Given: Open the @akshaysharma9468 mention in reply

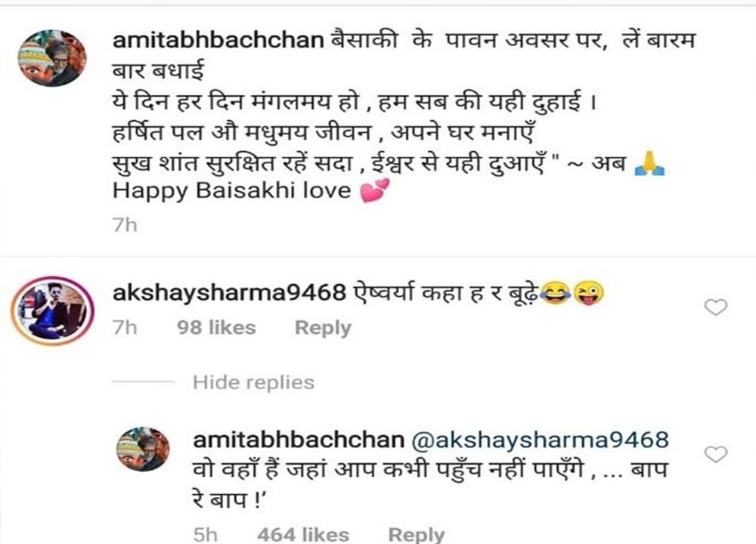Looking at the screenshot, I should 540,440.
